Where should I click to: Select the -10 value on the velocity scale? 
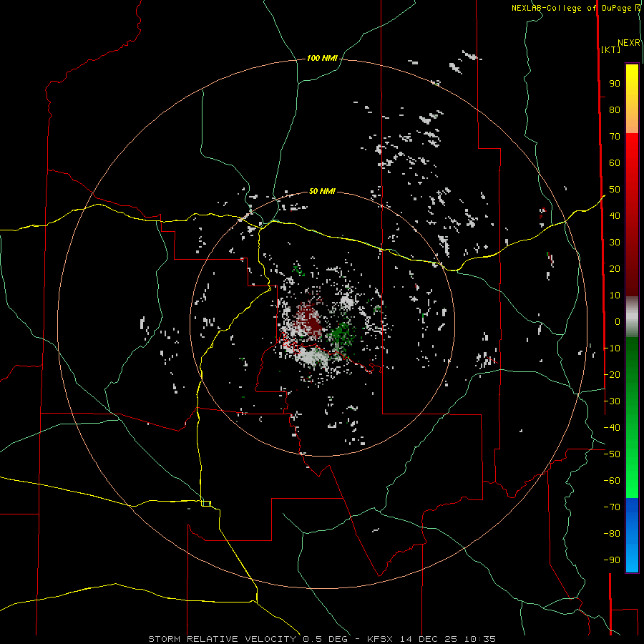612,348
